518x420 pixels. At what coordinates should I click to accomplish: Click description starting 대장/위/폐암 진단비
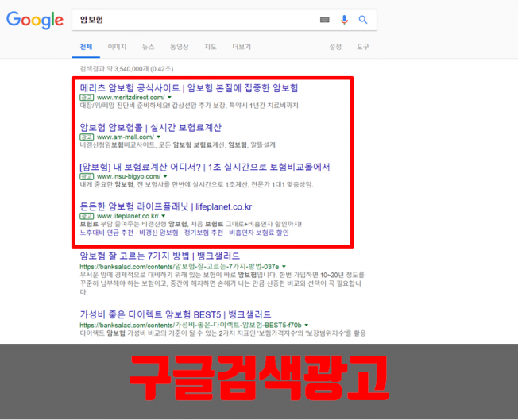189,106
